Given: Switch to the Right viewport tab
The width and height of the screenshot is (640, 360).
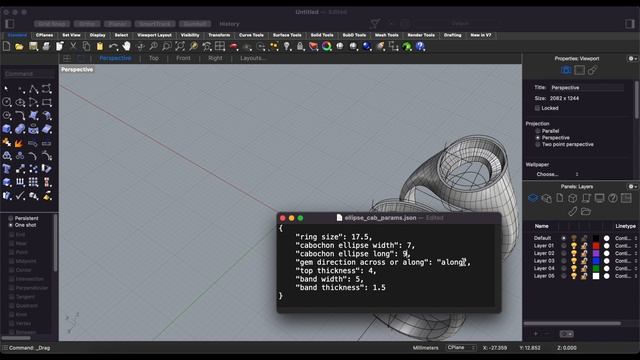Looking at the screenshot, I should pos(215,58).
